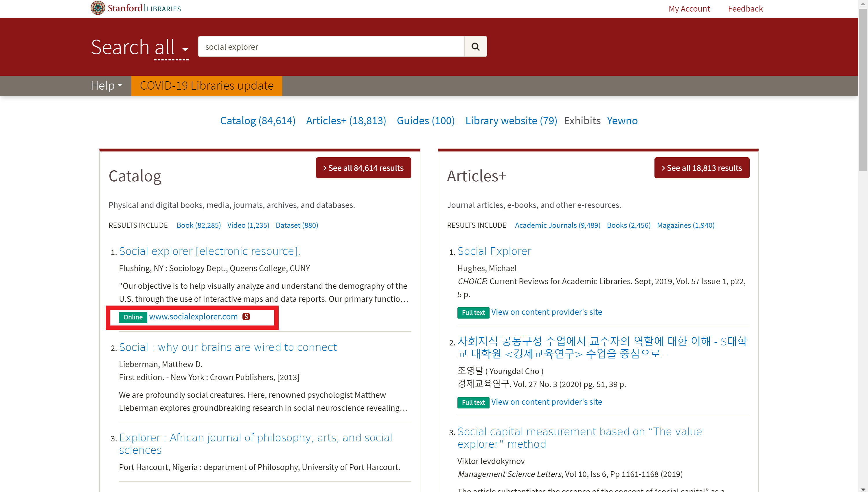Click into the social explorer search field

331,47
